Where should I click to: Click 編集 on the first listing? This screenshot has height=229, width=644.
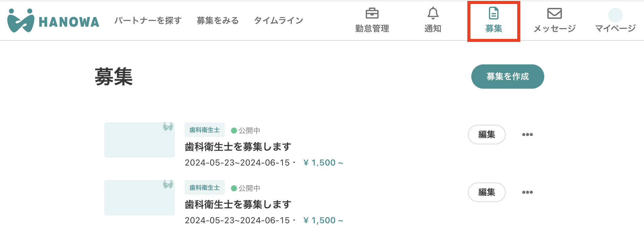coord(486,135)
